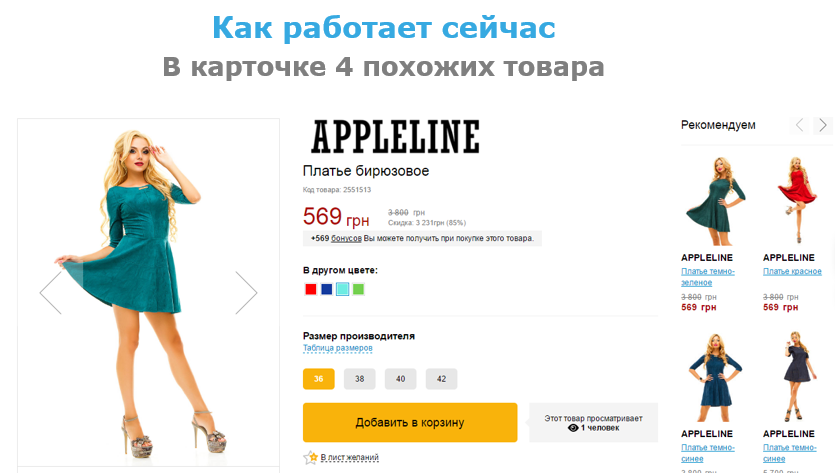Choose the green color swatch
This screenshot has width=835, height=476.
pos(358,289)
